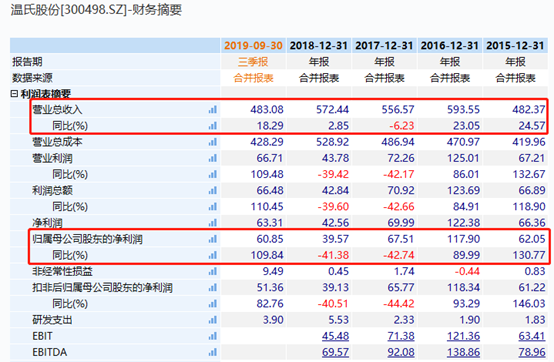
Task: Open chart icon for 利润总额 row
Action: coord(213,191)
